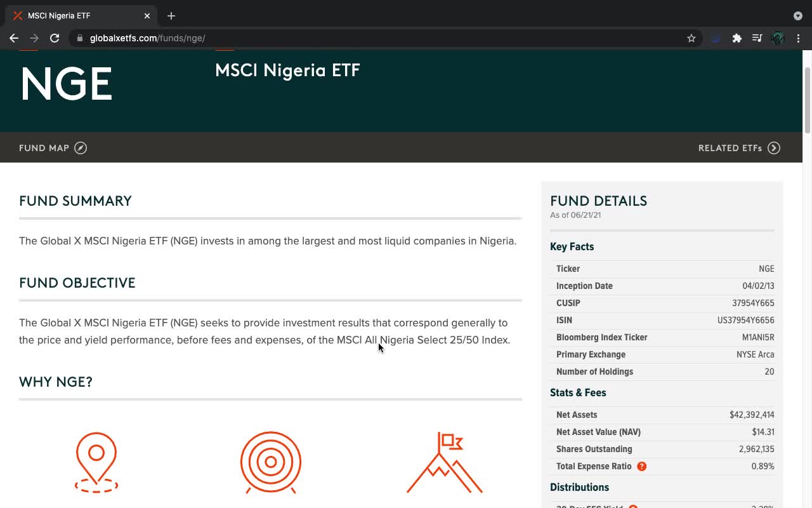Click the dark circular extension icon

tap(716, 38)
